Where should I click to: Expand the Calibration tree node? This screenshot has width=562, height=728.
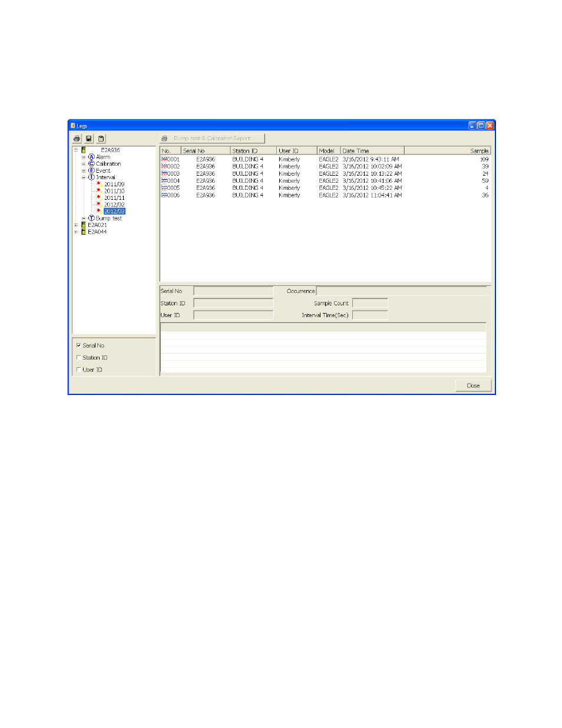(84, 164)
